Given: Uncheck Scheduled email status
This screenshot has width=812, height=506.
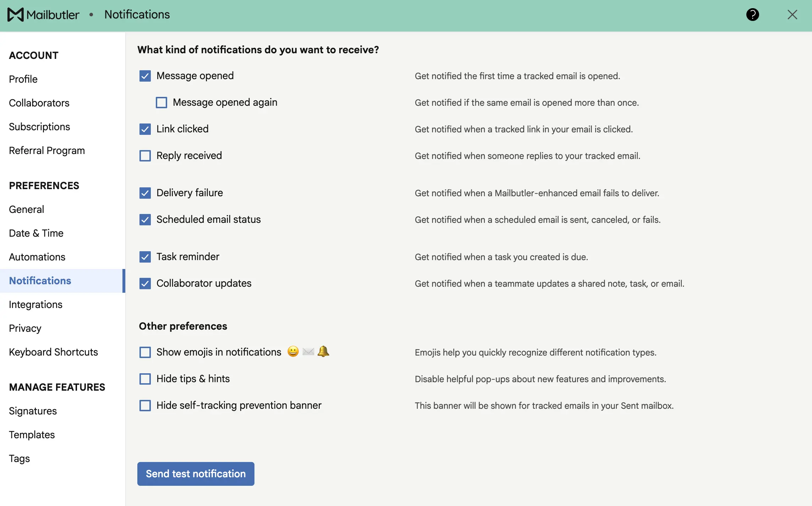Looking at the screenshot, I should coord(145,220).
